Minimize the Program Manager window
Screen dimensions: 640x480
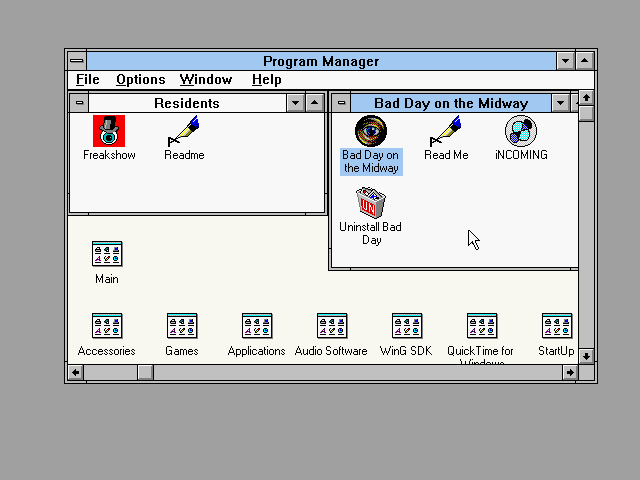565,61
